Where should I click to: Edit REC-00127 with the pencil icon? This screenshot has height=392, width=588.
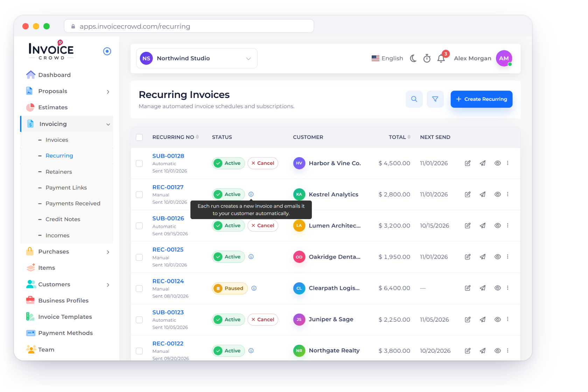pyautogui.click(x=468, y=194)
